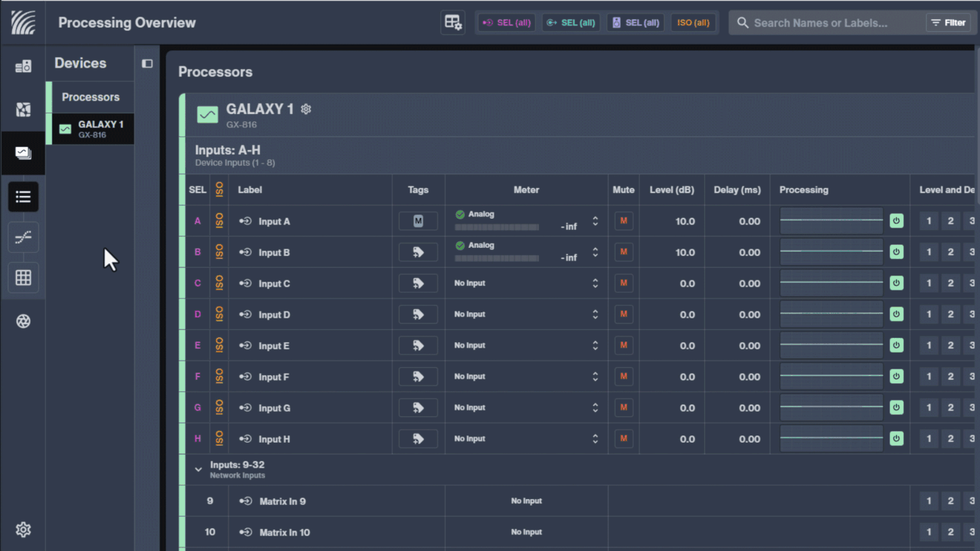This screenshot has height=551, width=980.
Task: Collapse the Devices panel
Action: [x=147, y=64]
